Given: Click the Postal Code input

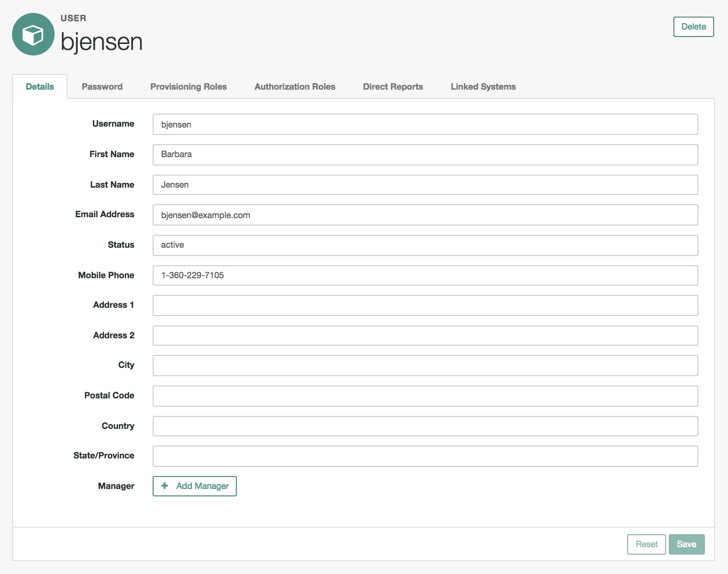Looking at the screenshot, I should tap(425, 396).
